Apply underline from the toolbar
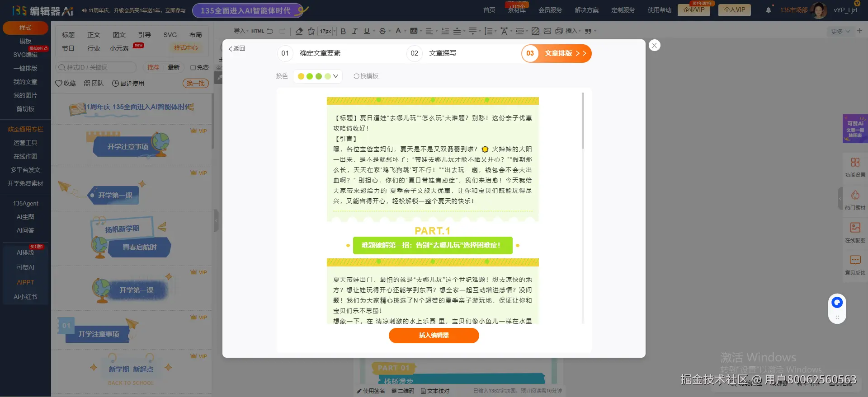The width and height of the screenshot is (868, 397). [x=367, y=31]
